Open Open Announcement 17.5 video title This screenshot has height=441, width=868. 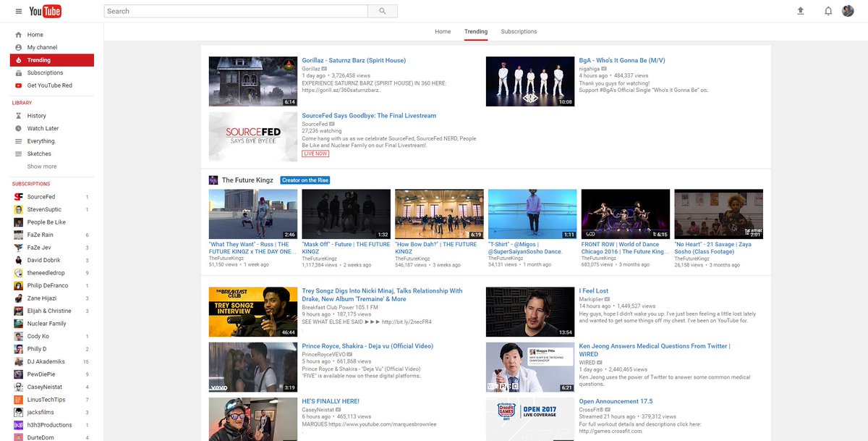point(616,401)
